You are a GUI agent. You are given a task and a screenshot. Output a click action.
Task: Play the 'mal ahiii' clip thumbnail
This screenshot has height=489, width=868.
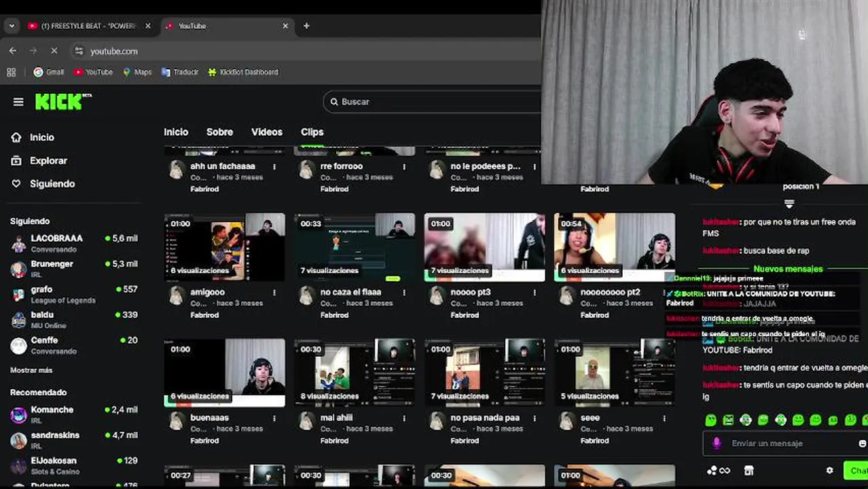click(355, 373)
